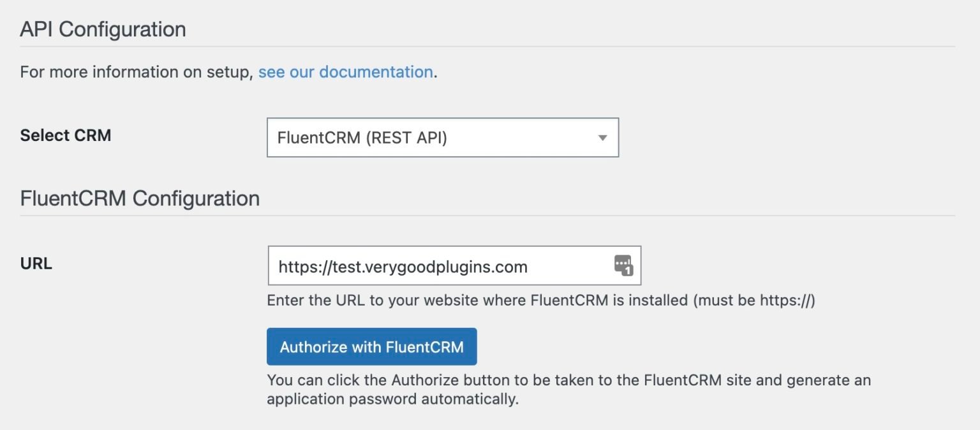
Task: Click the "For more information on setup" text
Action: pyautogui.click(x=137, y=72)
